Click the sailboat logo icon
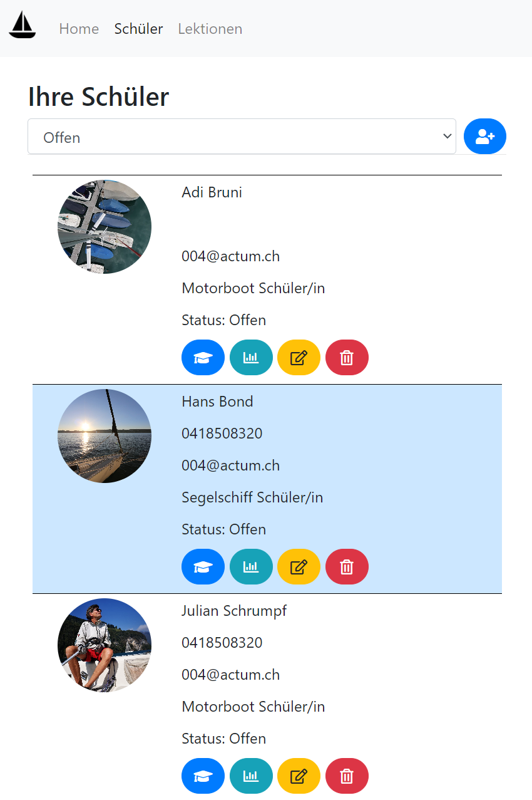Screen dimensions: 532x800 [23, 25]
